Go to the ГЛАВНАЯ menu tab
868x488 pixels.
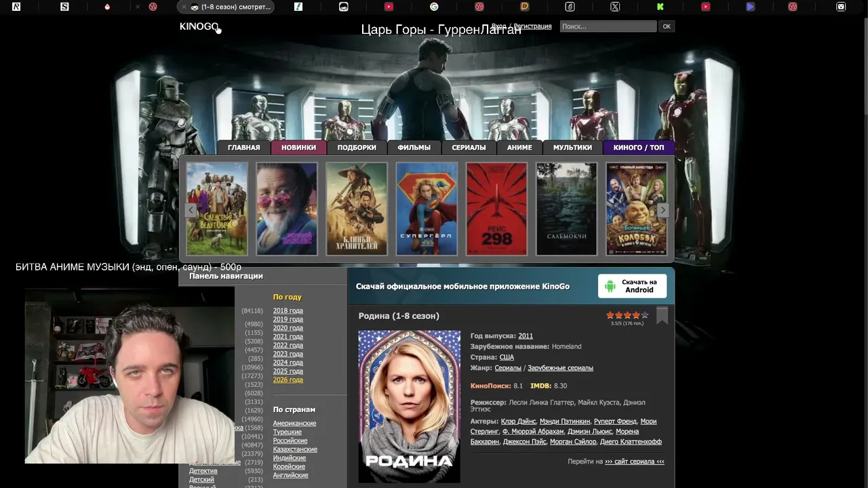click(243, 147)
